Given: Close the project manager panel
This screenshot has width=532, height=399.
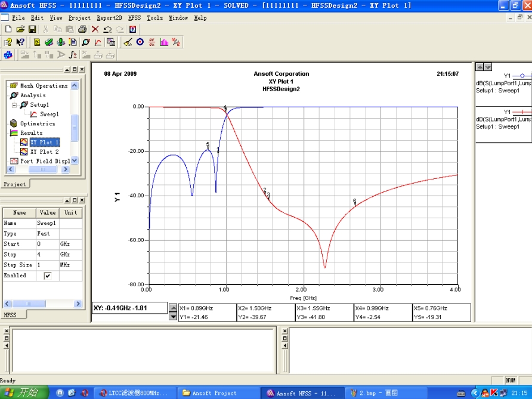Looking at the screenshot, I should tap(82, 69).
